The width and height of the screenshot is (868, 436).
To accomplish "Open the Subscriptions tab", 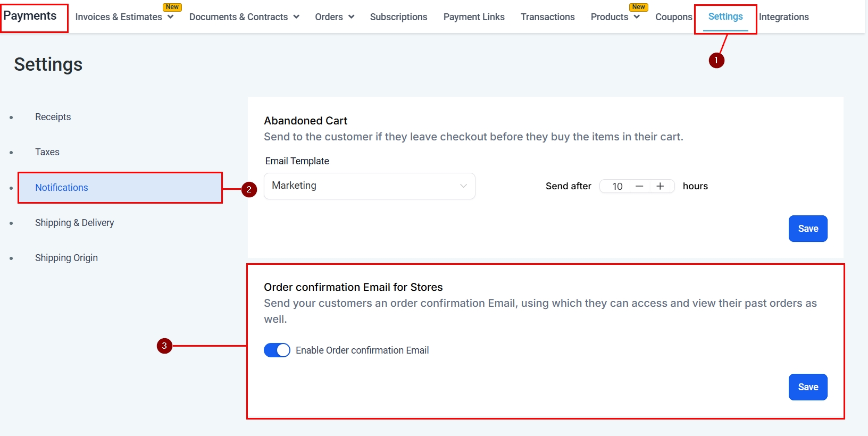I will (398, 17).
